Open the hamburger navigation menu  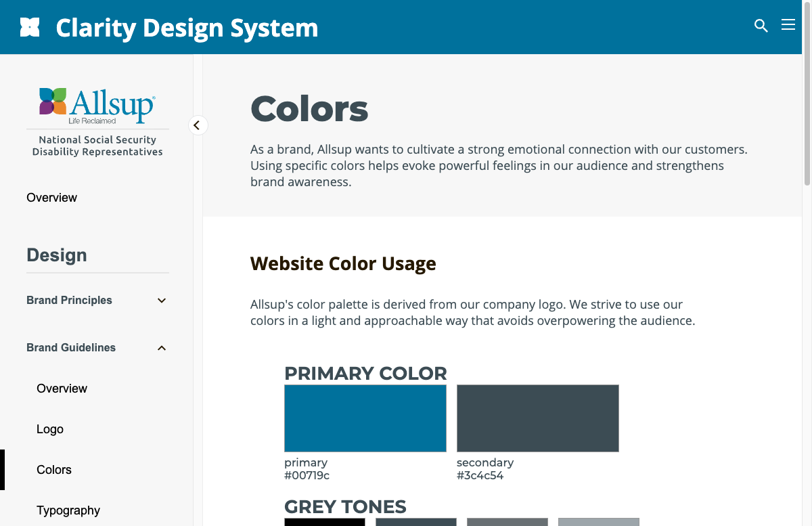(x=788, y=24)
